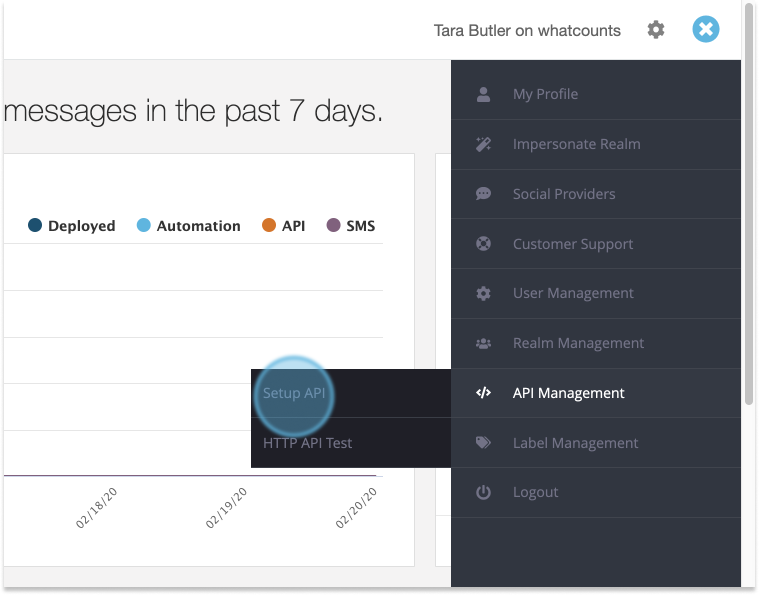
Task: Expand the API Management menu entry
Action: click(568, 393)
